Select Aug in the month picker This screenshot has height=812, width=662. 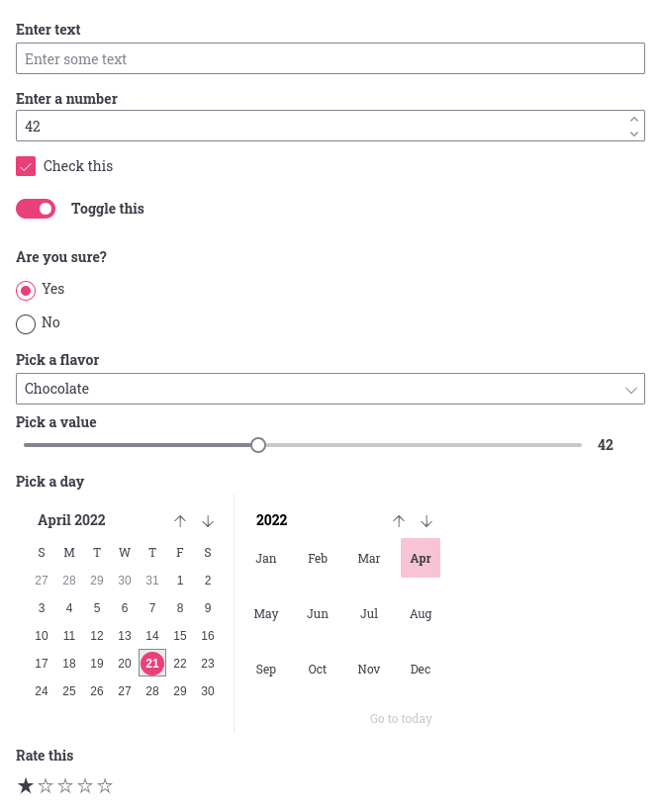[421, 614]
